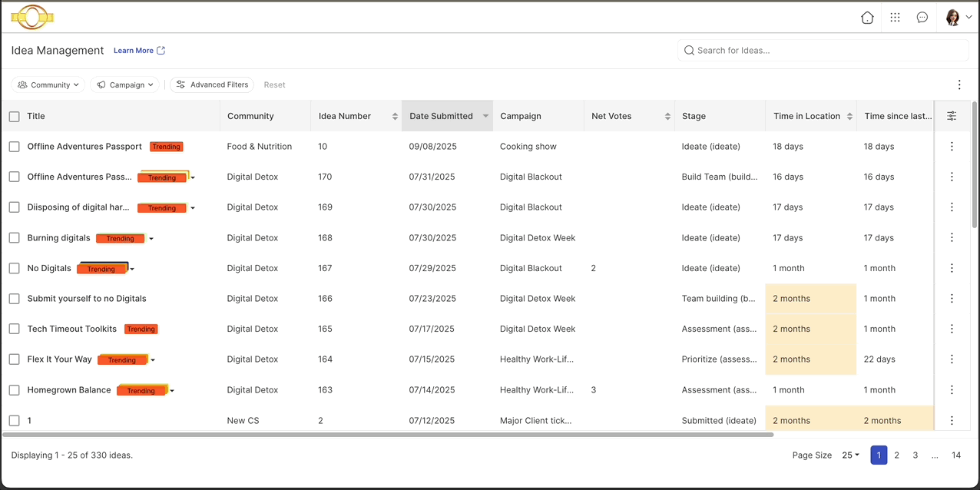Click the home icon in top bar
Screen dimensions: 980x490
[x=867, y=18]
